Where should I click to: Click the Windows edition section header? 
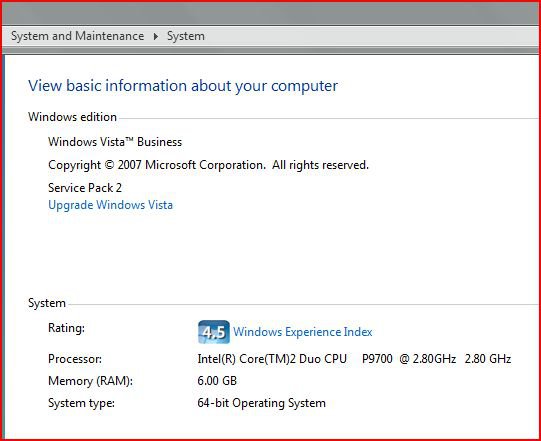(x=72, y=117)
